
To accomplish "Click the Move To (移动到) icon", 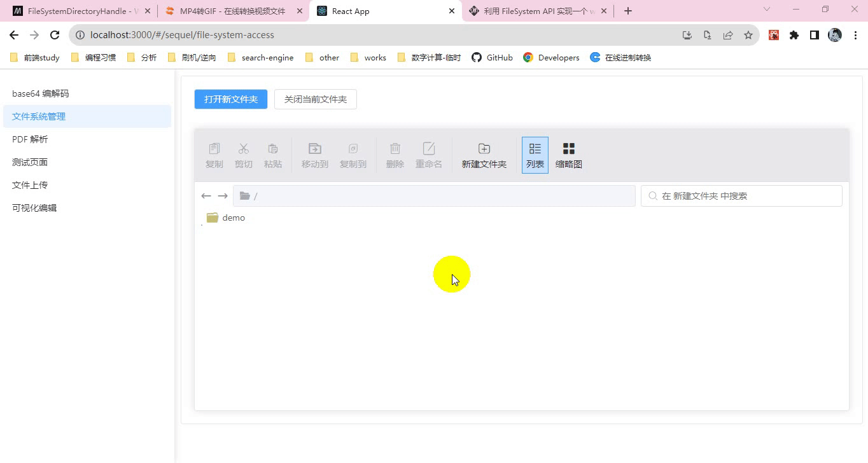I will tap(314, 155).
